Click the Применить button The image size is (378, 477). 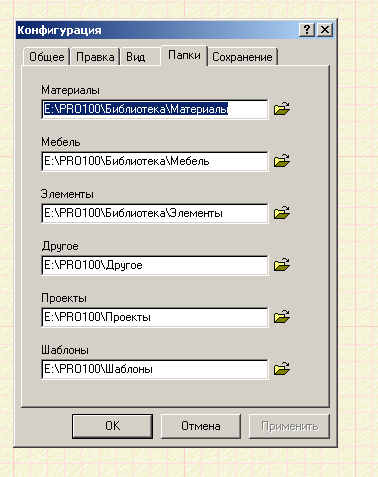pos(289,426)
